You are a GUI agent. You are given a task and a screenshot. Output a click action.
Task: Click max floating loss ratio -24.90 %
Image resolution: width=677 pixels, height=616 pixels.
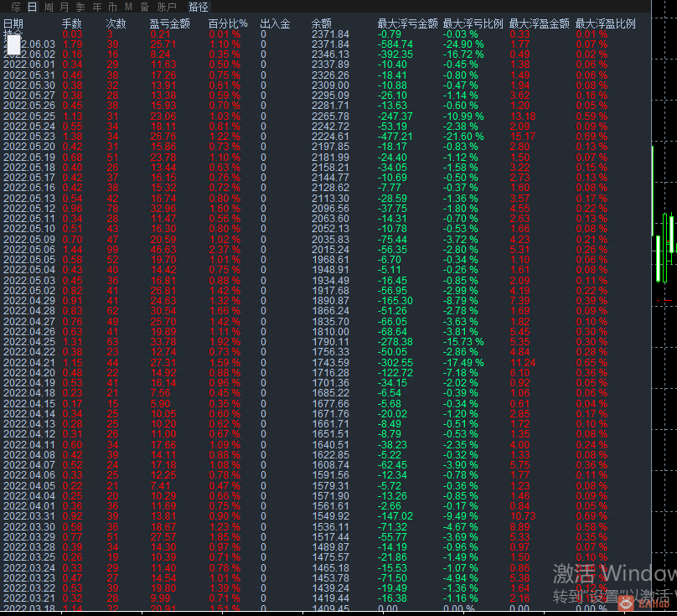coord(463,44)
